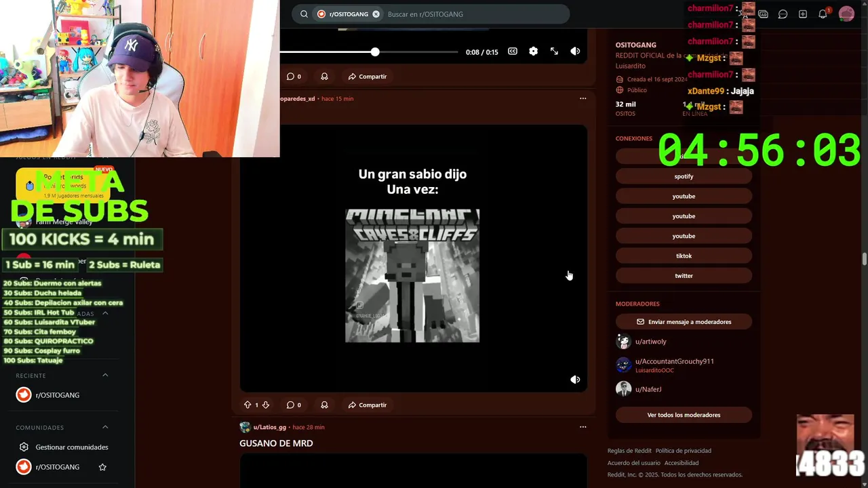Play the 'Un gran sabio dijo' video
868x488 pixels.
(413, 258)
